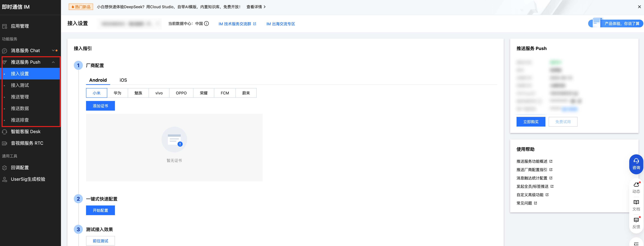Click the 智能客服 Desk headset icon
644x246 pixels.
4,132
